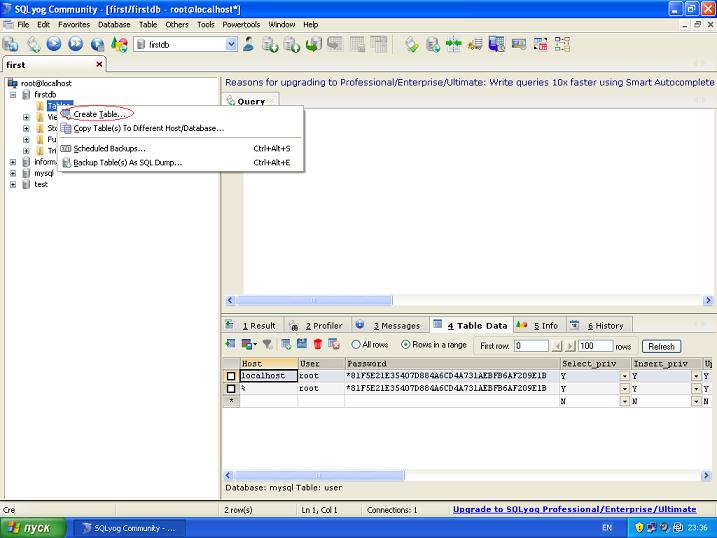Viewport: 717px width, 538px height.
Task: Expand the test database node
Action: click(13, 185)
